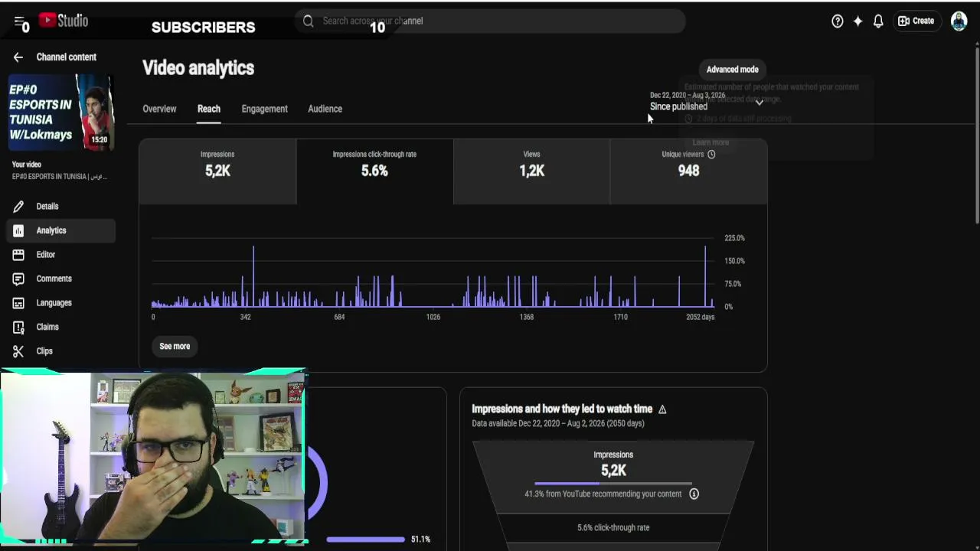Click the YouTube Studio logo
The height and width of the screenshot is (551, 980).
[64, 21]
